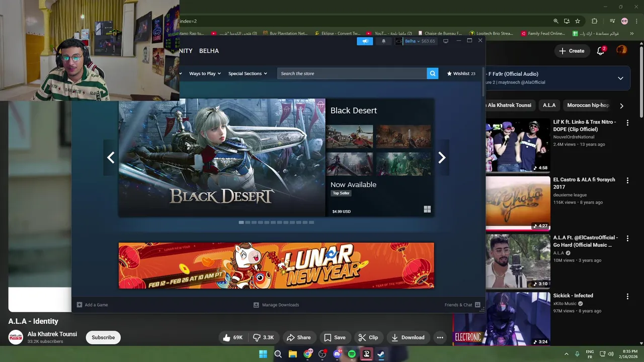Select the first carousel pagination dot

tap(241, 222)
